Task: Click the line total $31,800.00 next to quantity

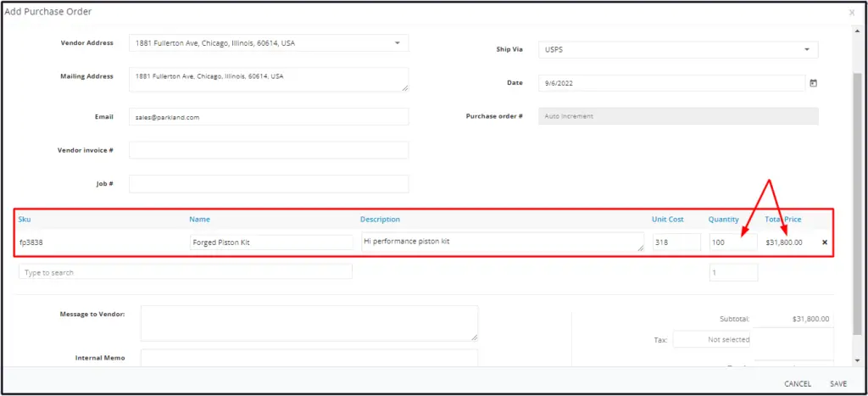Action: (784, 243)
